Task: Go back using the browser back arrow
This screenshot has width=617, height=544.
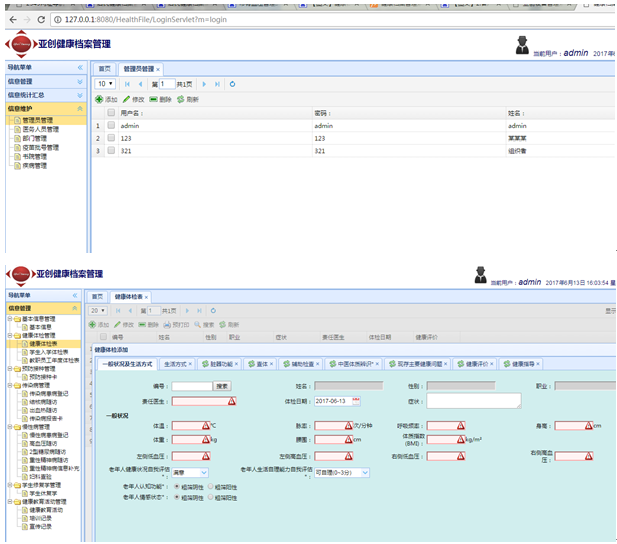Action: pyautogui.click(x=9, y=19)
